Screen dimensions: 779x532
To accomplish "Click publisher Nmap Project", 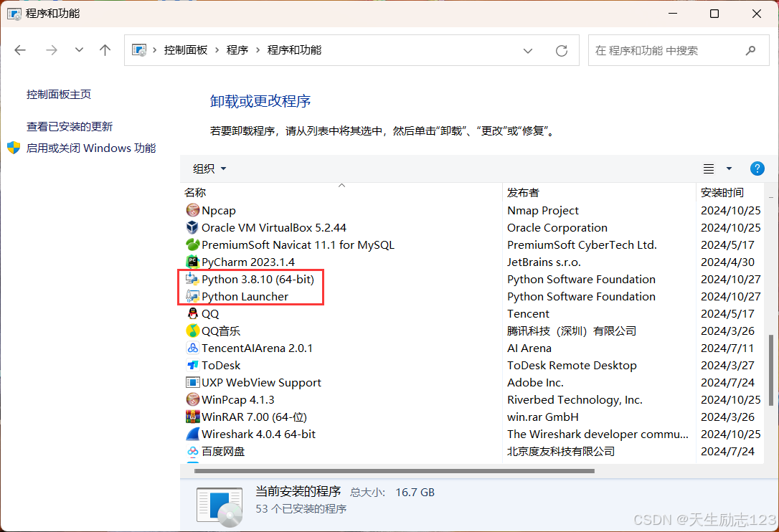I will (x=542, y=211).
